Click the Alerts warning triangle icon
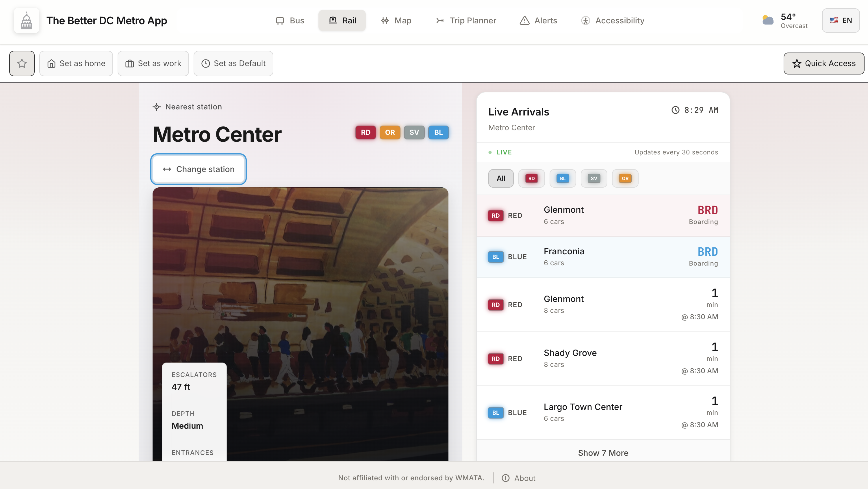Viewport: 868px width, 489px height. (524, 20)
